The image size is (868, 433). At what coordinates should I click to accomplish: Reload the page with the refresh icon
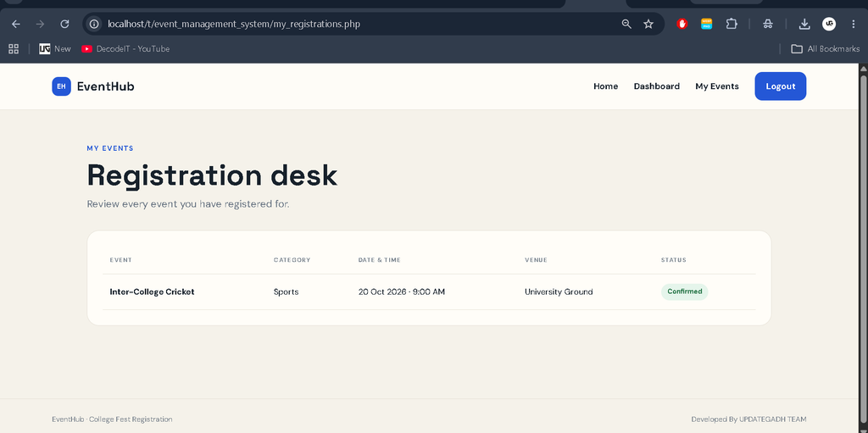click(64, 24)
